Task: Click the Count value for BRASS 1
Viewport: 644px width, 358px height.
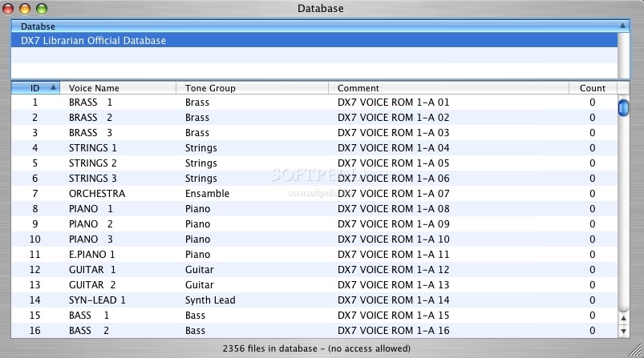Action: [x=592, y=102]
